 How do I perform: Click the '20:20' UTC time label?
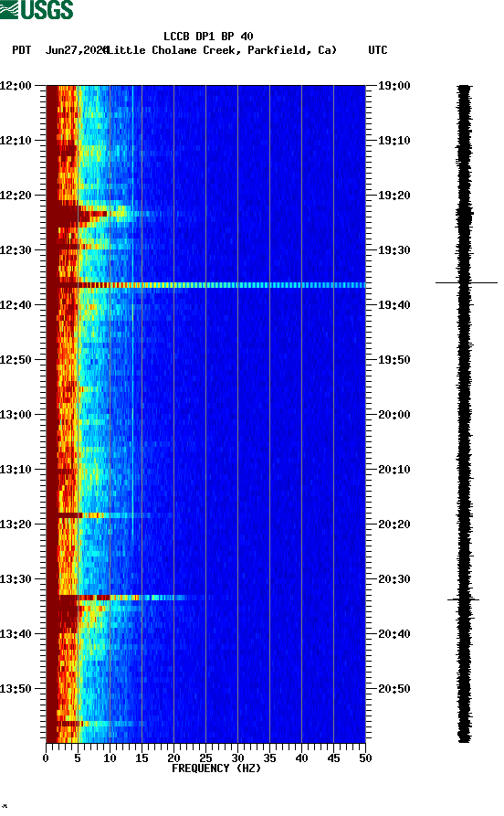point(394,525)
